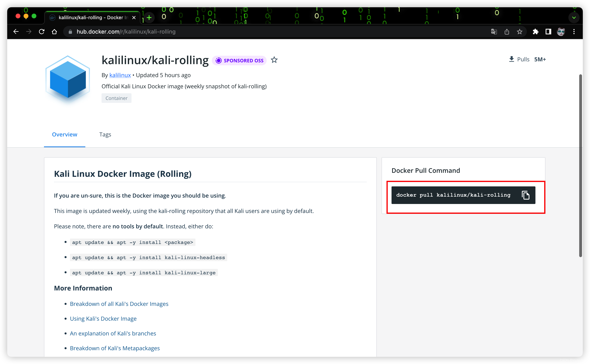590x364 pixels.
Task: Click the kali-linux-headless install command
Action: 148,257
